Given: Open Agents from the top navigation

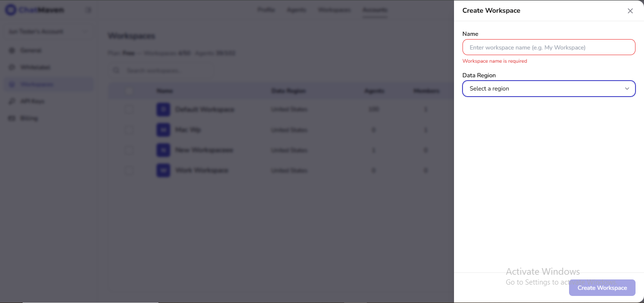Looking at the screenshot, I should [x=297, y=9].
